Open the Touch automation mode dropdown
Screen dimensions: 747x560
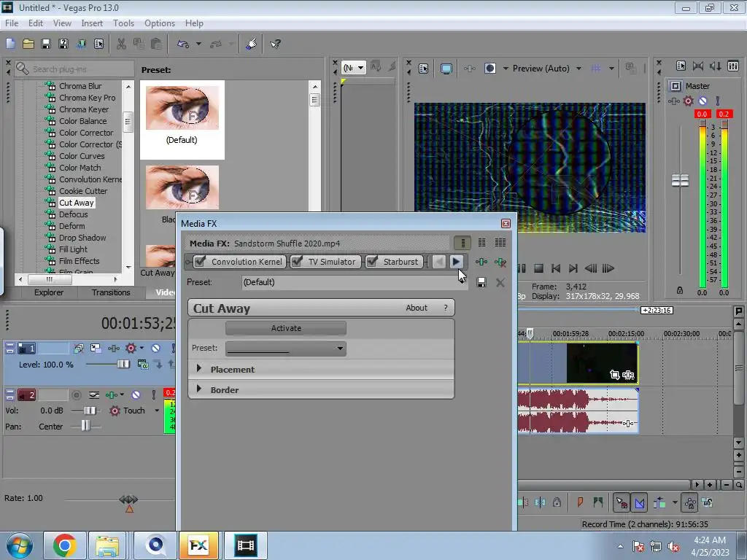click(x=157, y=411)
